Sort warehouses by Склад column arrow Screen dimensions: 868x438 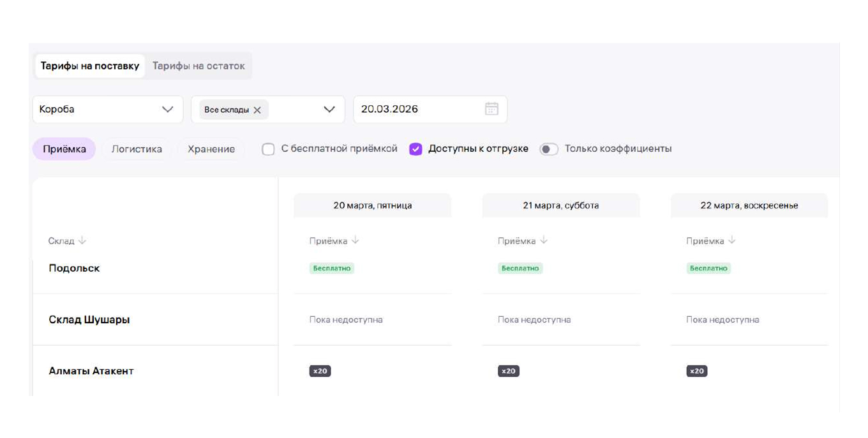point(82,241)
